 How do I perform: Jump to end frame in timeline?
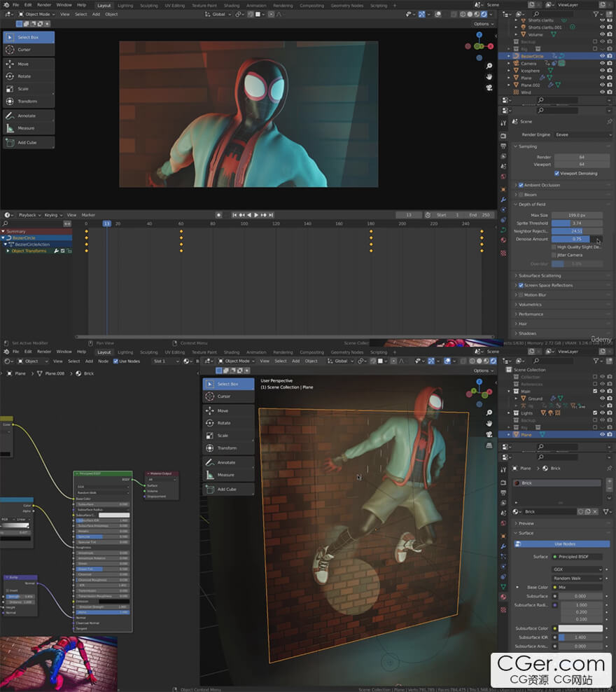[x=271, y=215]
